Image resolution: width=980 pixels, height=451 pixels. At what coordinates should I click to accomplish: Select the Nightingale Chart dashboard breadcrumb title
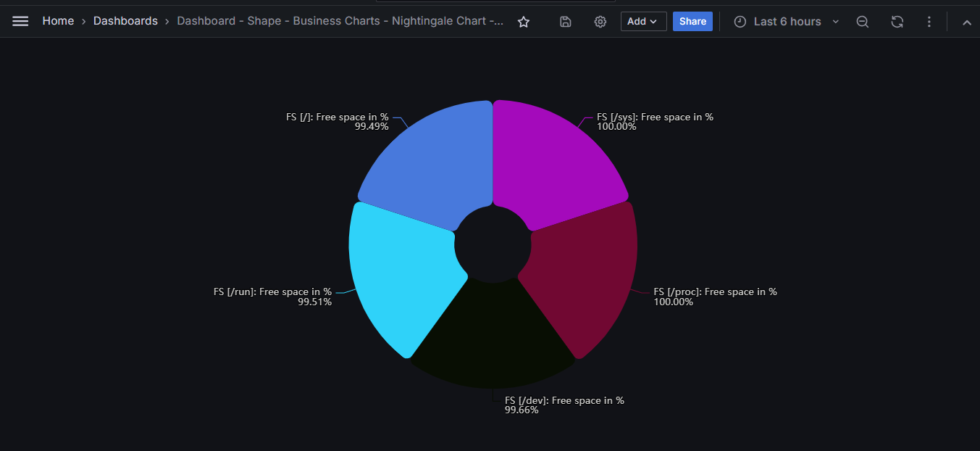pyautogui.click(x=340, y=21)
